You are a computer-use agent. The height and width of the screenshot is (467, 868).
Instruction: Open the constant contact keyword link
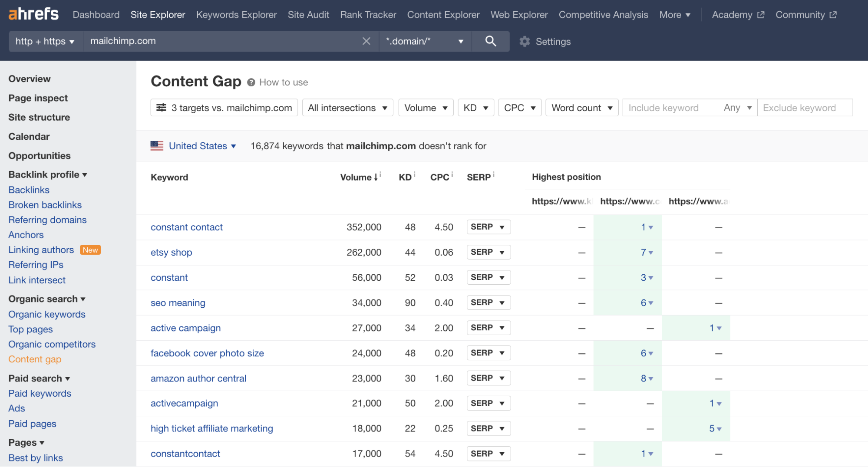pos(186,227)
